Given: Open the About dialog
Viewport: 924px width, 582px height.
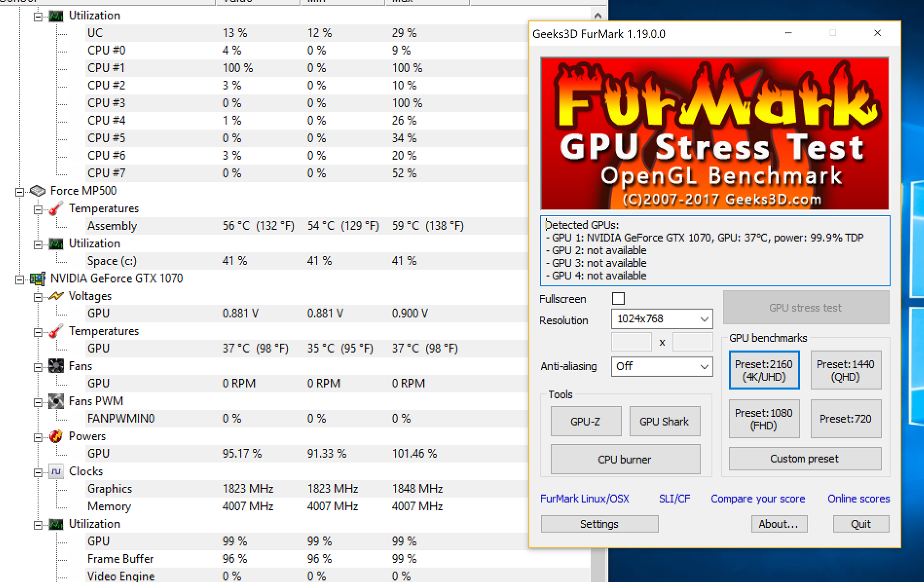Looking at the screenshot, I should [779, 524].
